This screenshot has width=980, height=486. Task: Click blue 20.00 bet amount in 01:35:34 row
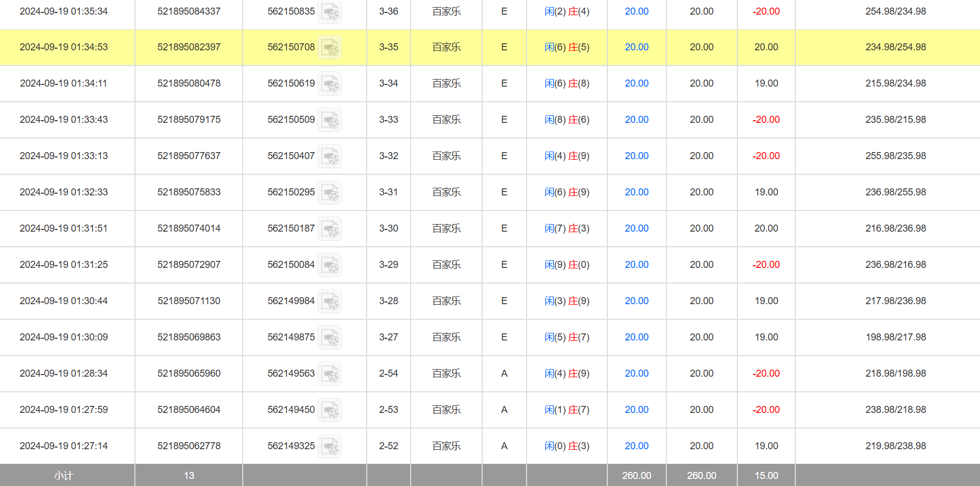637,11
